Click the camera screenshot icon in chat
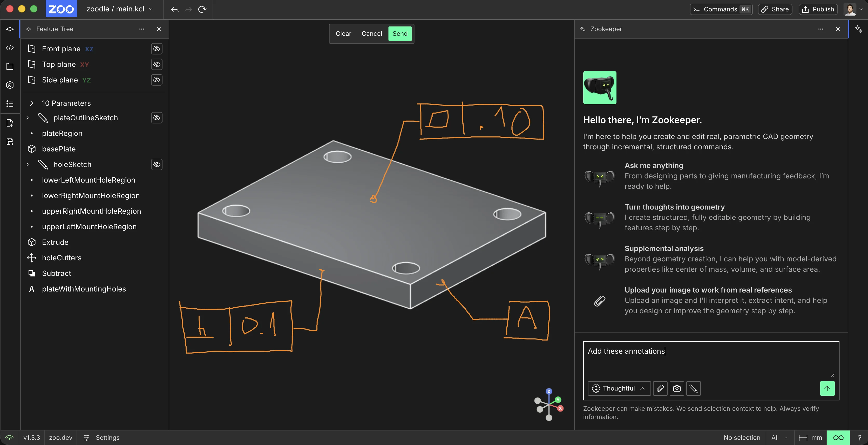 677,388
